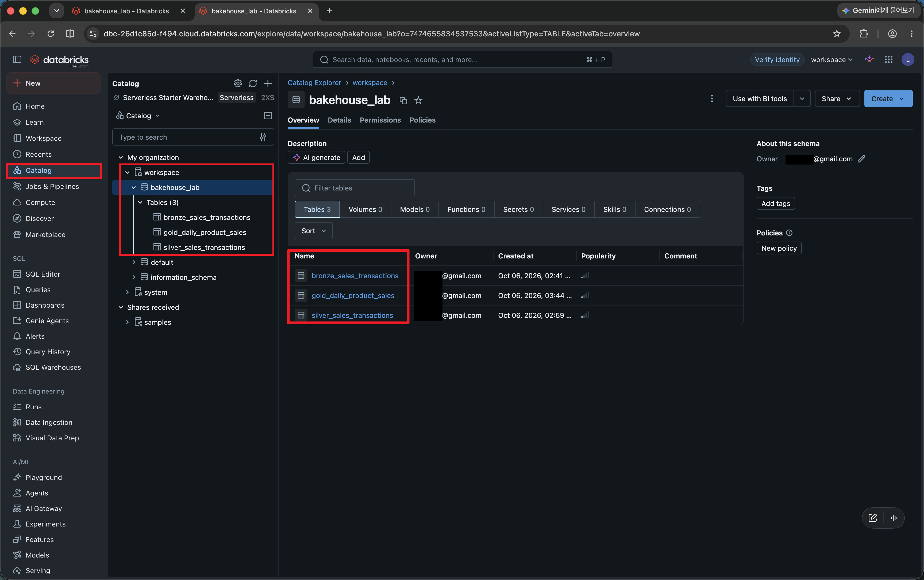Favorite bakehouse_lab with star icon
This screenshot has width=924, height=580.
pos(418,101)
